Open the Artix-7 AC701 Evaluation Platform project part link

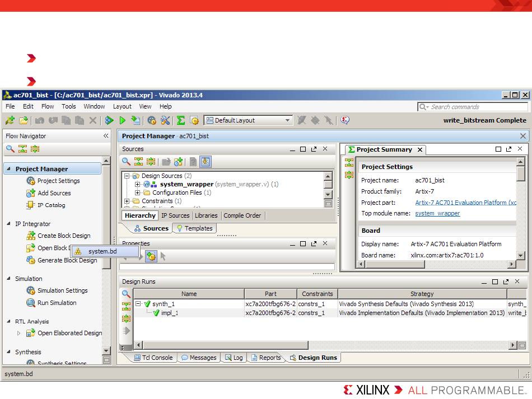pyautogui.click(x=465, y=203)
